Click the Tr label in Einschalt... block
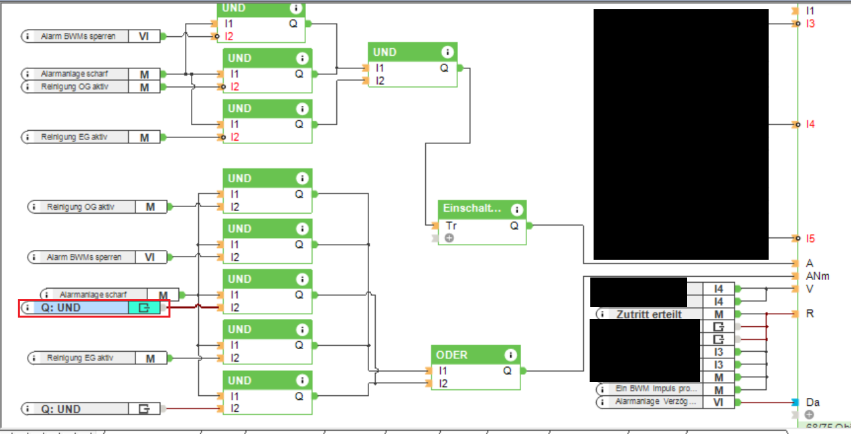This screenshot has height=434, width=868. (x=451, y=226)
